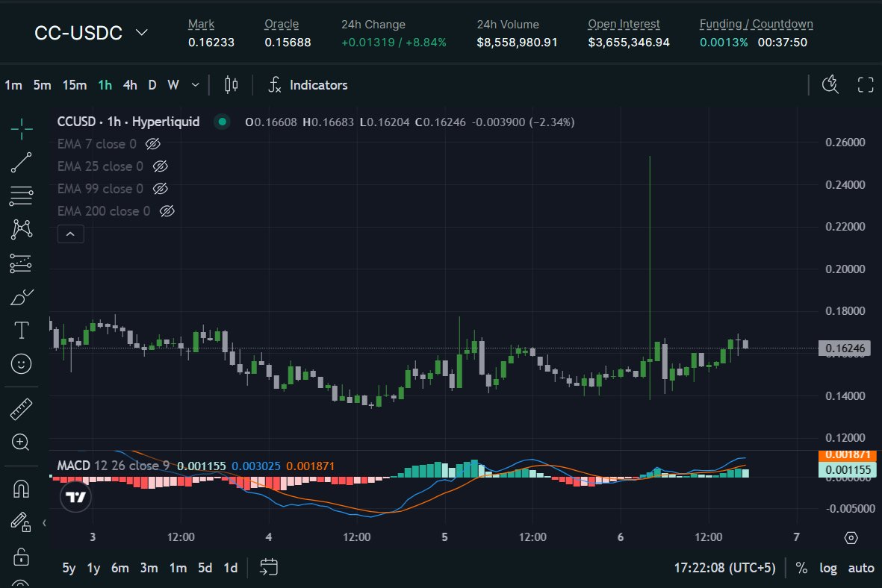This screenshot has height=588, width=882.
Task: Set date range to 1y
Action: (x=93, y=568)
